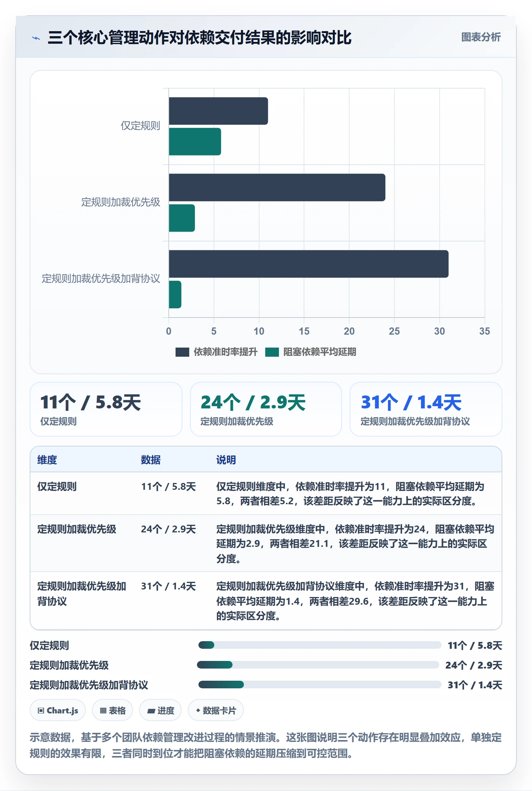Click the dark bar for 定规则加裁优先级
Screen dimensions: 532x791
coord(277,187)
